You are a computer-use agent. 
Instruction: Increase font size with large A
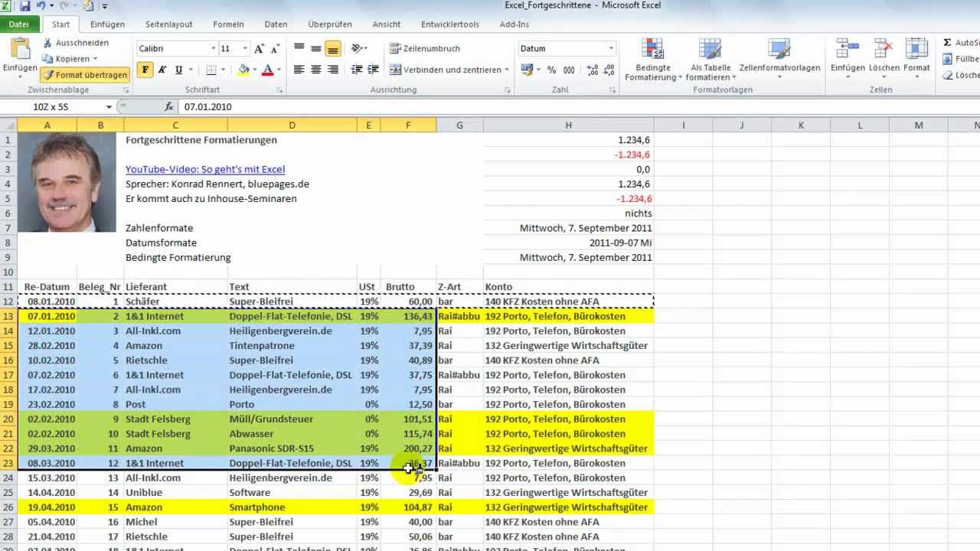(x=259, y=48)
